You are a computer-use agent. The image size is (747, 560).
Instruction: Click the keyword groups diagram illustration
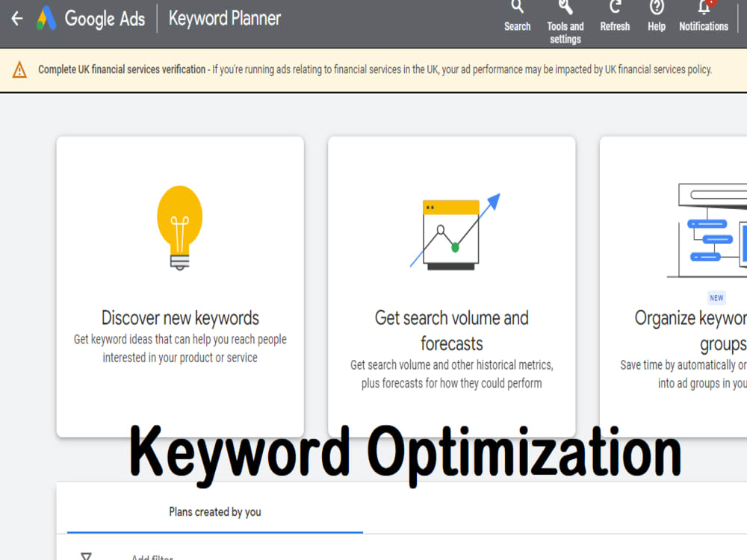pos(707,231)
